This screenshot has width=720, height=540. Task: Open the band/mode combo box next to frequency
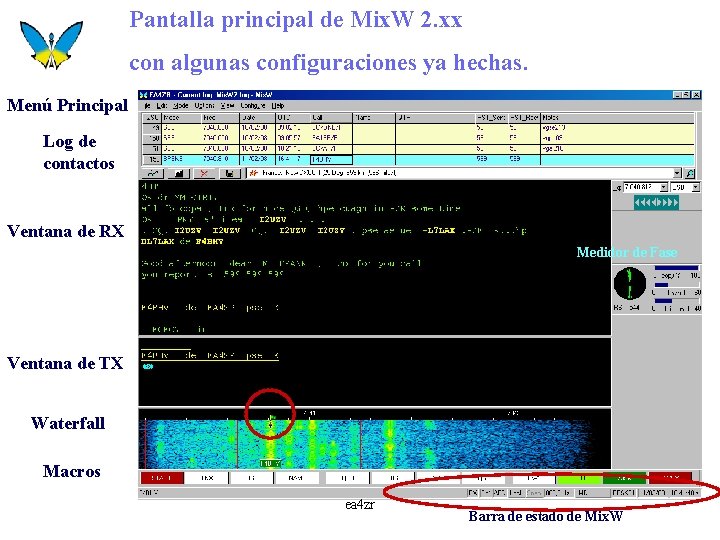[685, 187]
